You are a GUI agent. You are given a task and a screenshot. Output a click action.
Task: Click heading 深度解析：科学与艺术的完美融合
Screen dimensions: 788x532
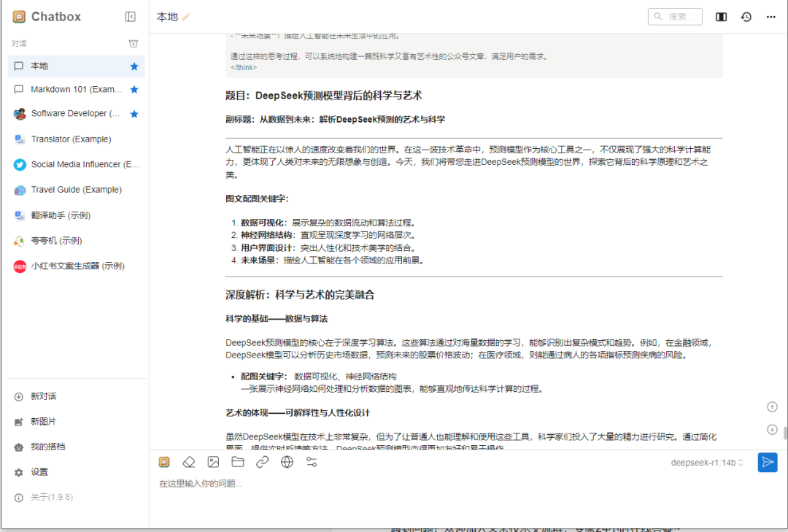coord(300,295)
